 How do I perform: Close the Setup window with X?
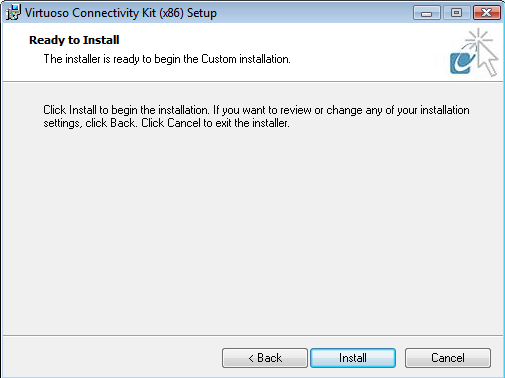point(487,13)
